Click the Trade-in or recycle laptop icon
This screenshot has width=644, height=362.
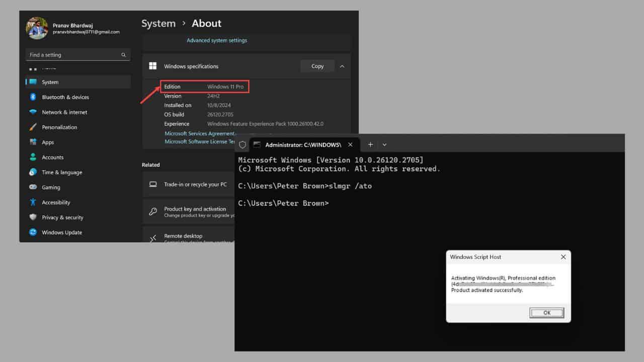(x=153, y=185)
